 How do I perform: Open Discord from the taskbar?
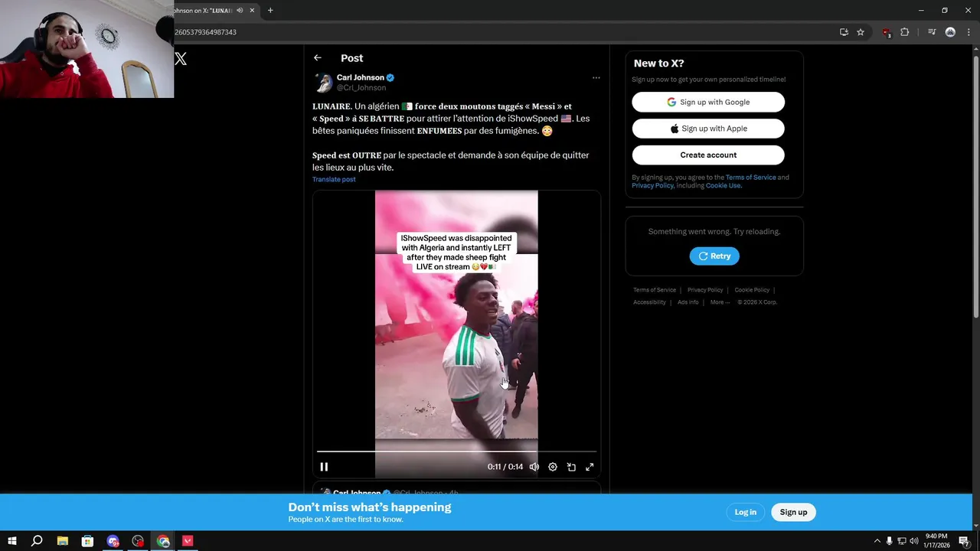pyautogui.click(x=113, y=541)
